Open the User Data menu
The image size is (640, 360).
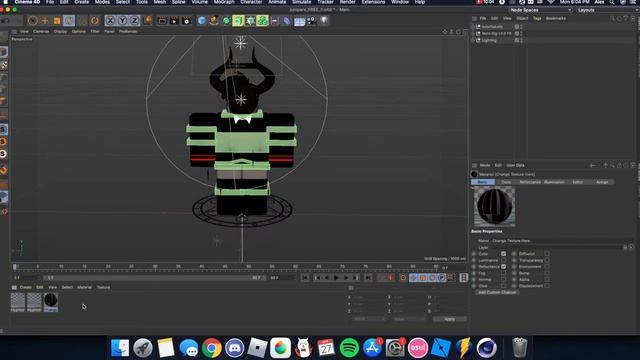pyautogui.click(x=516, y=165)
